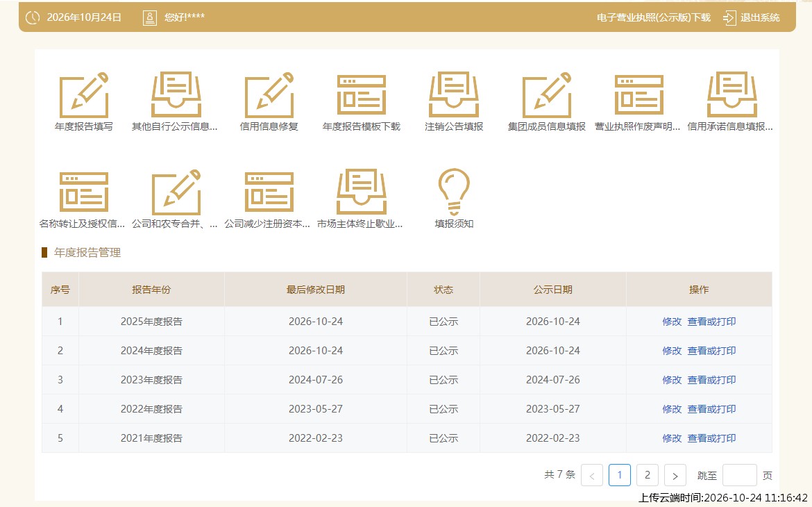The image size is (812, 507).
Task: Open 年度报告模板下载 icon
Action: [x=362, y=95]
